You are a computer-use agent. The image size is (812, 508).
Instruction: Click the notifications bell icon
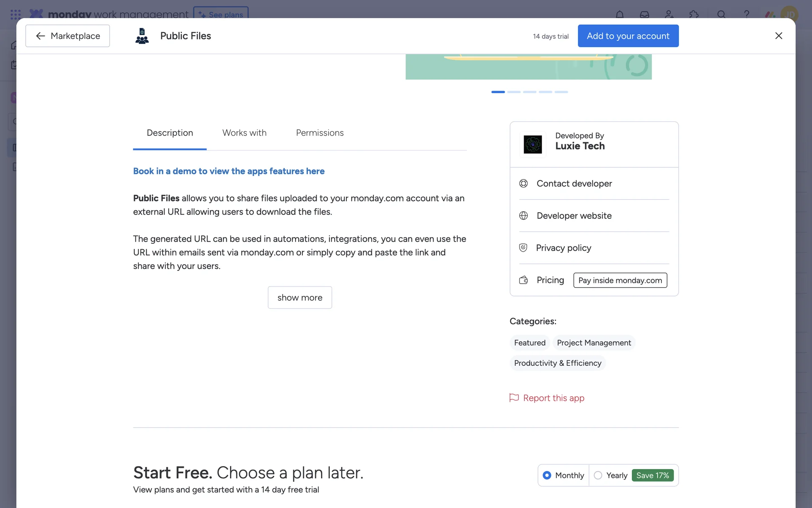coord(620,14)
